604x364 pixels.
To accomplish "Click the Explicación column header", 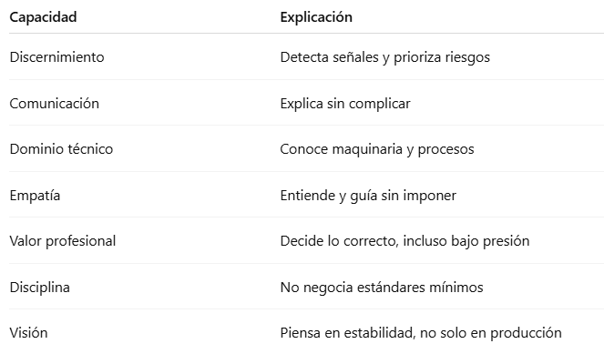I will pyautogui.click(x=316, y=17).
